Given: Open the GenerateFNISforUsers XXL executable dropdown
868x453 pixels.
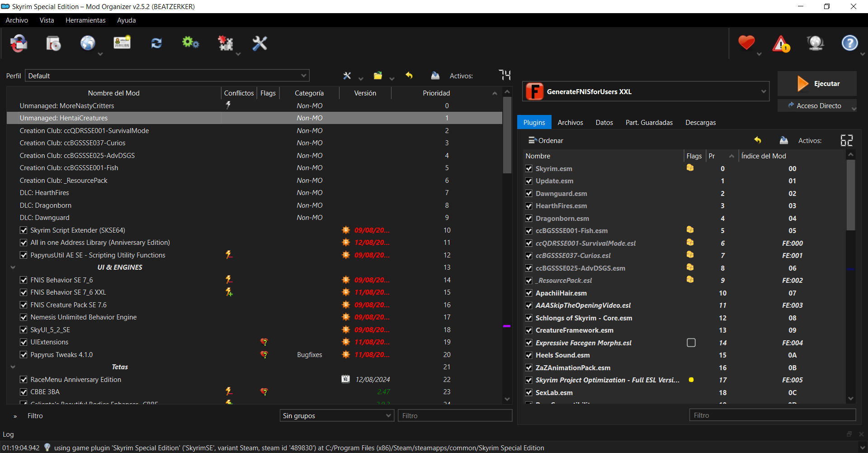Looking at the screenshot, I should point(646,91).
